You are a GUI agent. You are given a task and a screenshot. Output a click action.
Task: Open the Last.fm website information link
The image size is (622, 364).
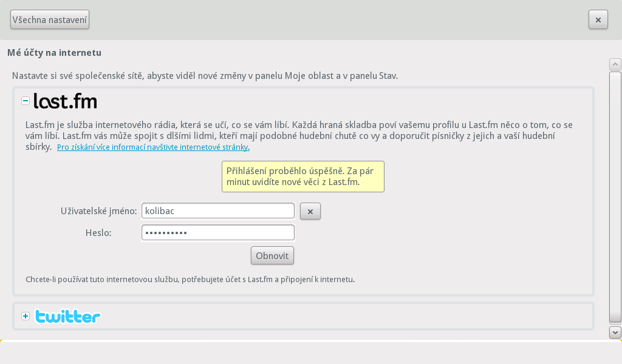coord(153,147)
